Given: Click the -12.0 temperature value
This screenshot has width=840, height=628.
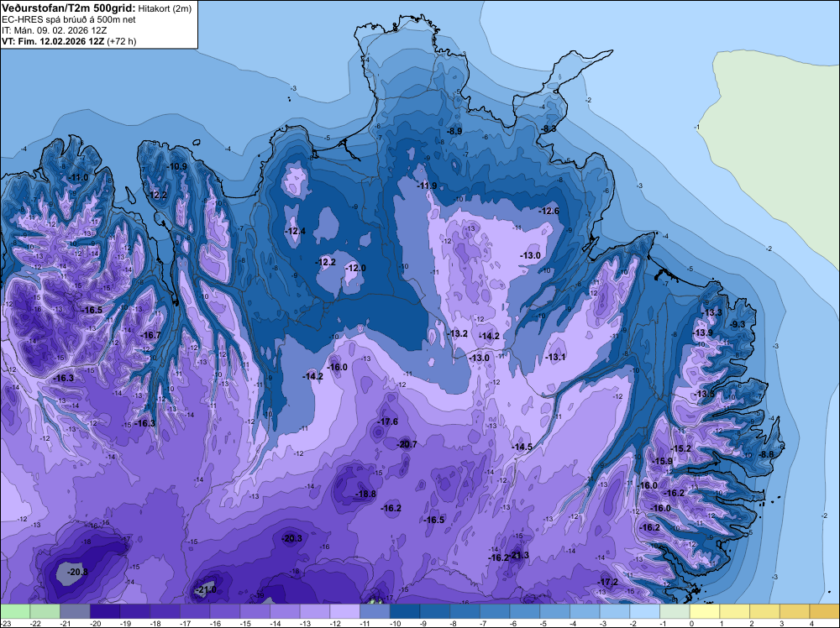Looking at the screenshot, I should click(355, 268).
